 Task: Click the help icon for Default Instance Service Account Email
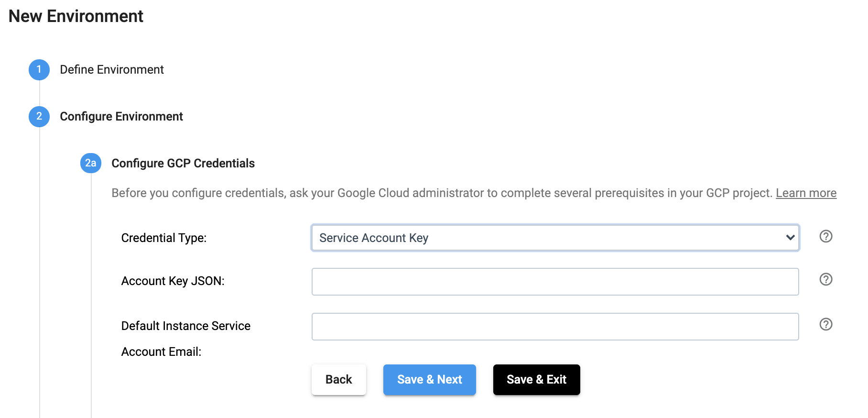(x=825, y=324)
